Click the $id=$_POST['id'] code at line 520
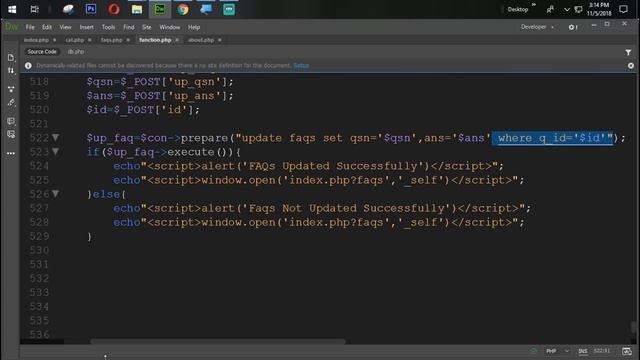 coord(143,110)
